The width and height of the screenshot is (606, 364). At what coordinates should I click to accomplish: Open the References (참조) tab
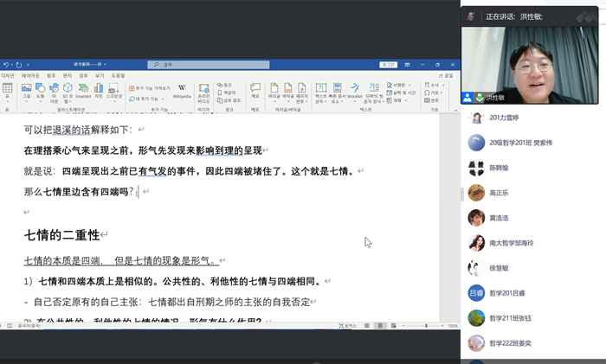tap(51, 76)
